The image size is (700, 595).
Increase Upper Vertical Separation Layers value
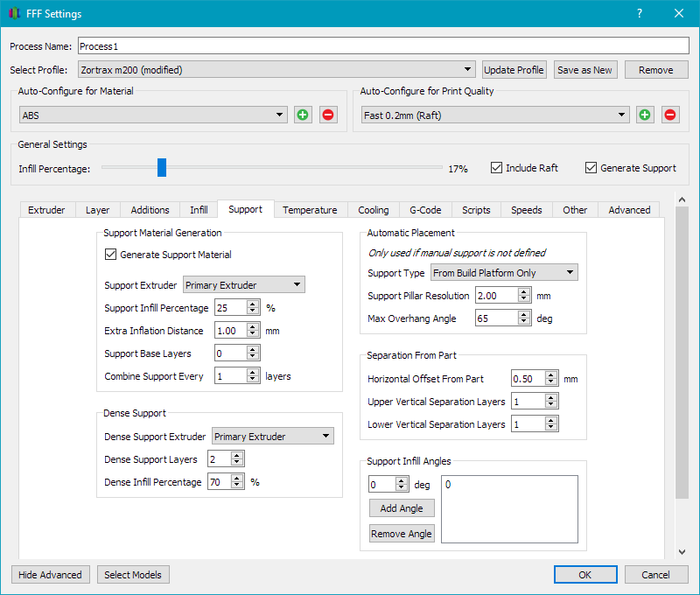[x=551, y=397]
